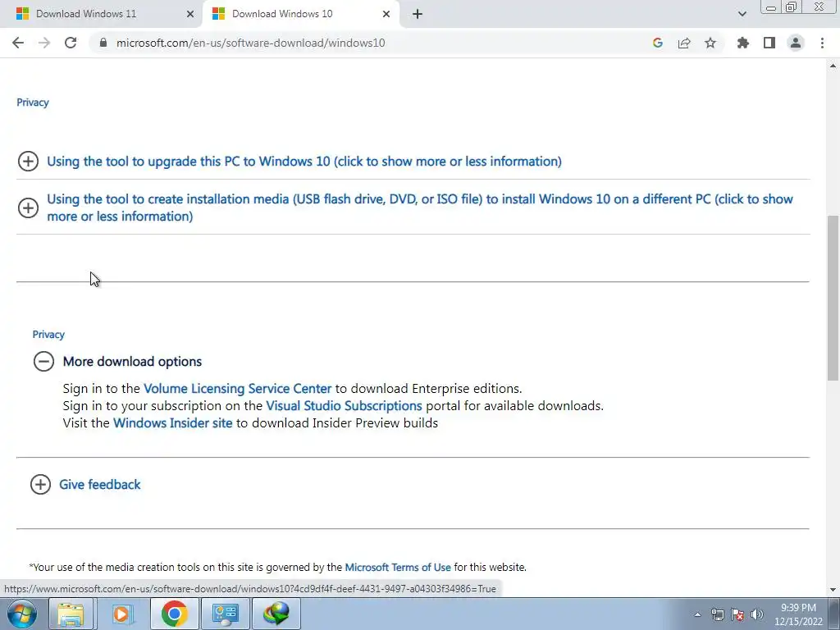Click the vertical scrollbar thumb
This screenshot has height=630, width=840.
point(833,298)
